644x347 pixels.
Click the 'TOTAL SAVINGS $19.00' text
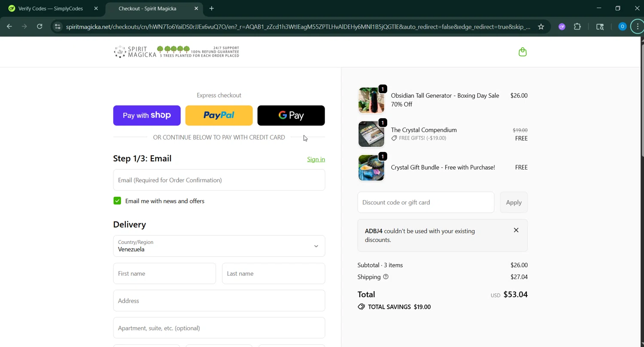point(399,307)
